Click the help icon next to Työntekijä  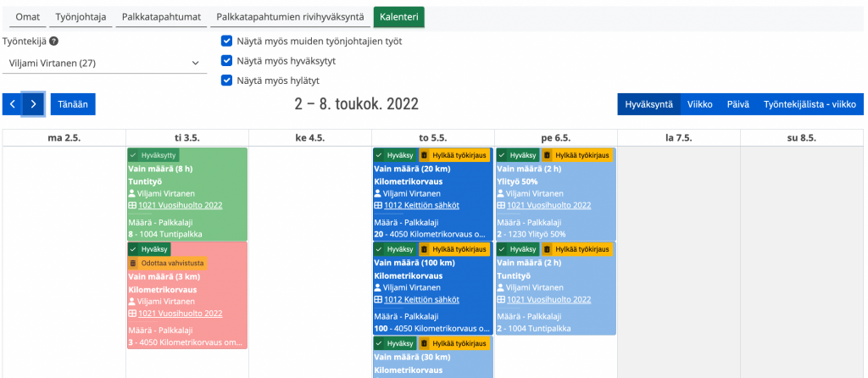(x=54, y=41)
